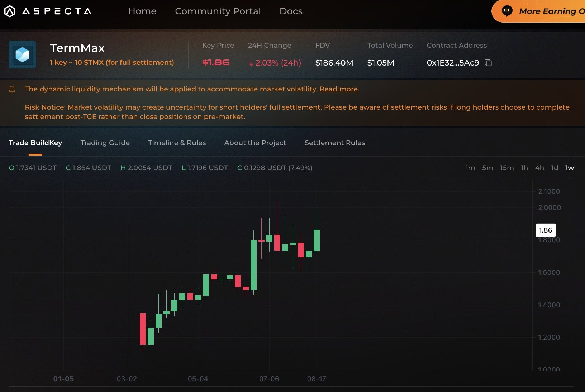Click the 2.0000 price axis label
Viewport: 585px width, 392px height.
point(550,207)
